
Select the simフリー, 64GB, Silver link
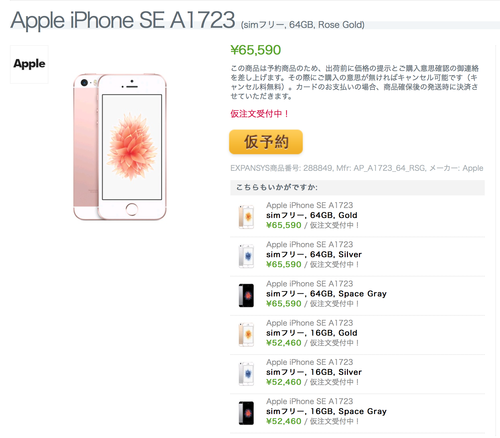[x=314, y=255]
